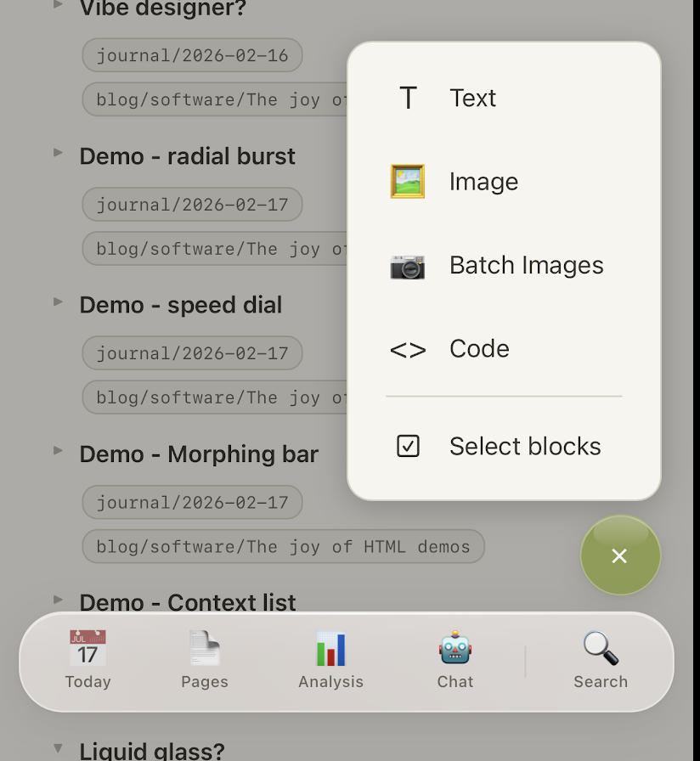The image size is (700, 761).
Task: Click the Batch Images camera icon
Action: pos(408,266)
